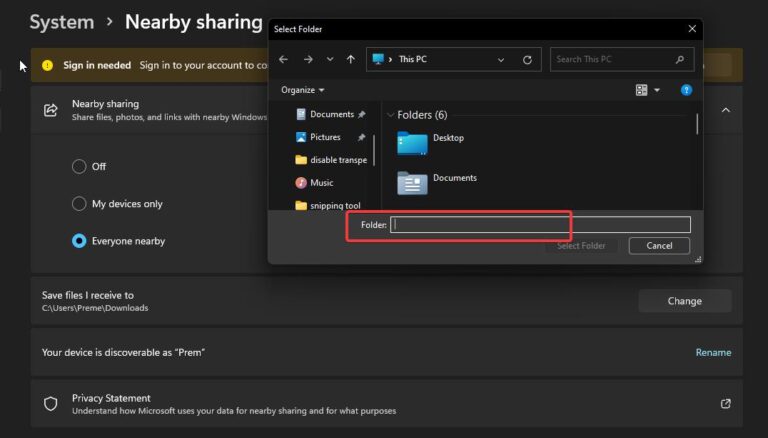The height and width of the screenshot is (438, 768).
Task: Open help with the blue question icon
Action: click(686, 90)
